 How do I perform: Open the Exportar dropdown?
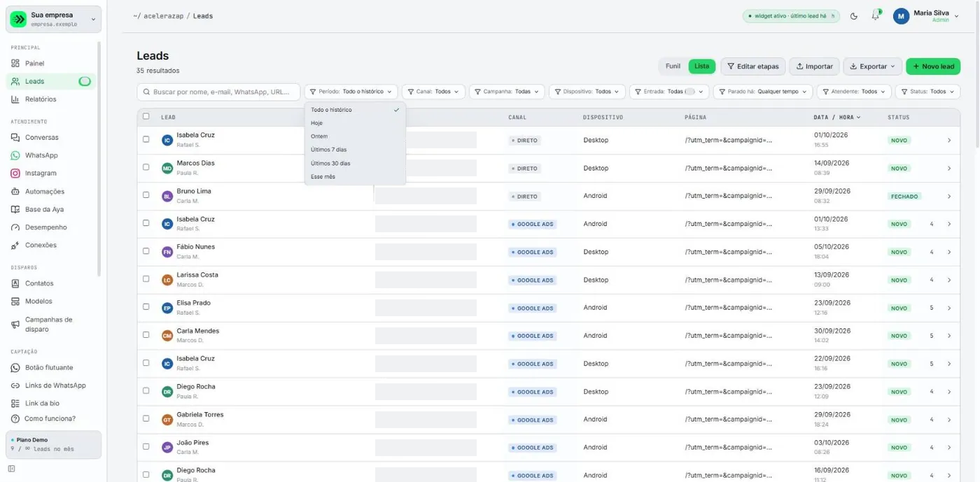tap(872, 66)
